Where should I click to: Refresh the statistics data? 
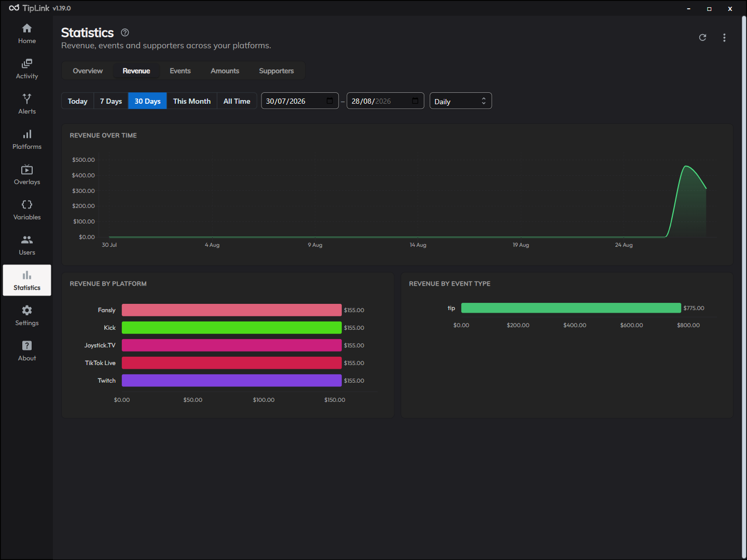702,37
